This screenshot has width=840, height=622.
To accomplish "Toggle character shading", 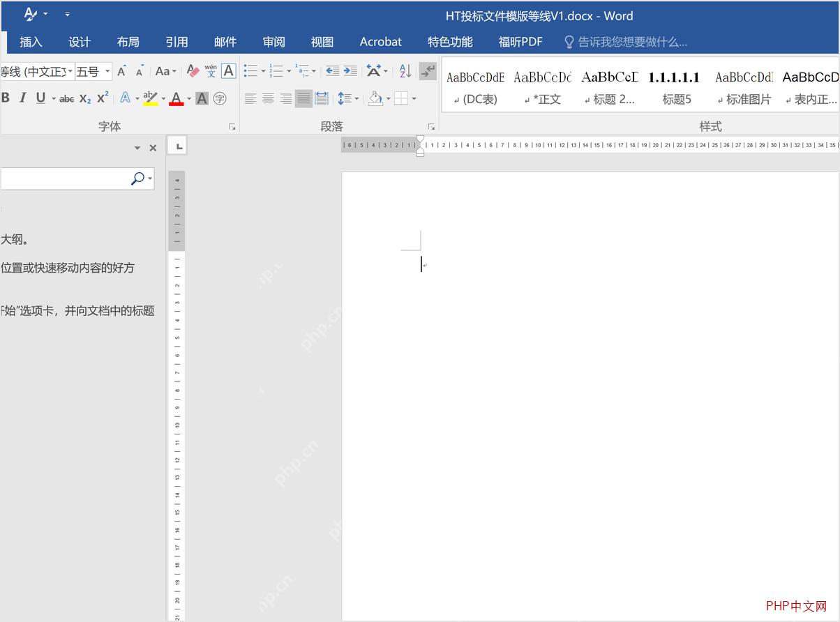I will click(x=202, y=98).
